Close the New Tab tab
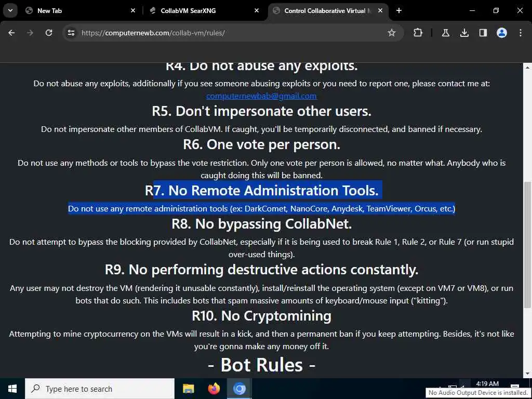Image resolution: width=532 pixels, height=399 pixels. [133, 10]
